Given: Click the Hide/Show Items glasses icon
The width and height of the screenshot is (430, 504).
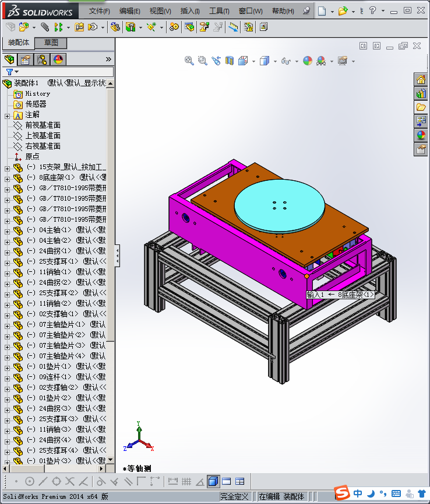Looking at the screenshot, I should 286,61.
